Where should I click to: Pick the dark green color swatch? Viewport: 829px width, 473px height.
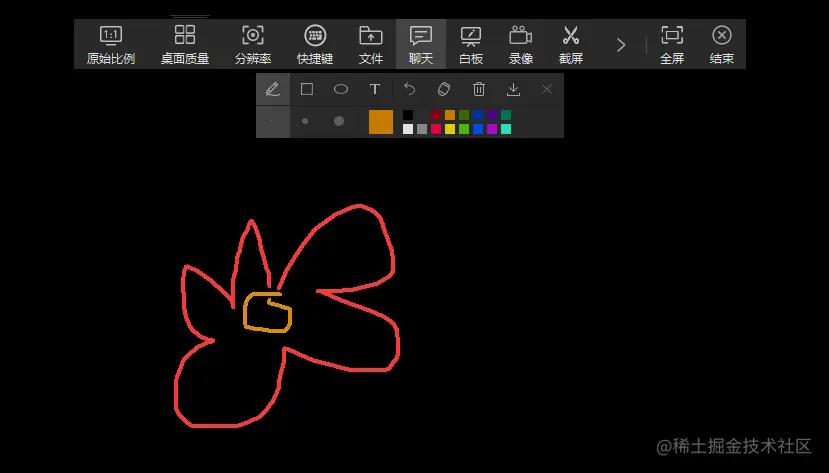pyautogui.click(x=464, y=115)
